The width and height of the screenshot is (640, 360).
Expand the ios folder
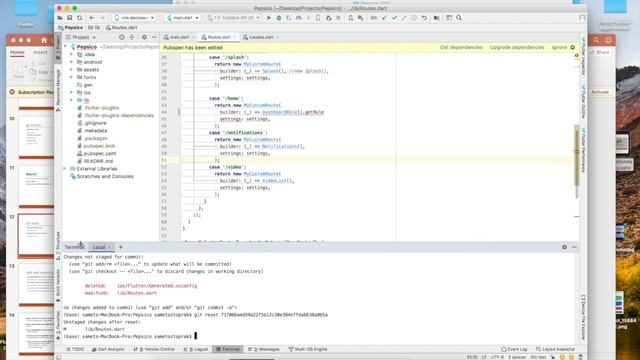coord(72,93)
